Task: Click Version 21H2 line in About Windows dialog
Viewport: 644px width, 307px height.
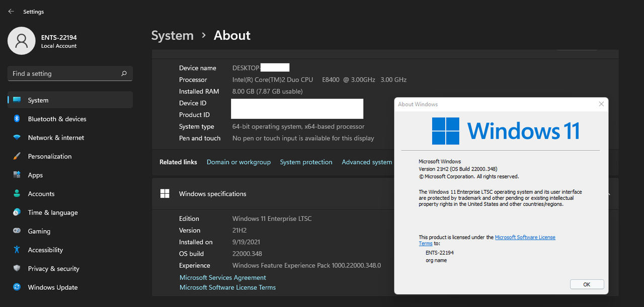Action: (x=458, y=169)
